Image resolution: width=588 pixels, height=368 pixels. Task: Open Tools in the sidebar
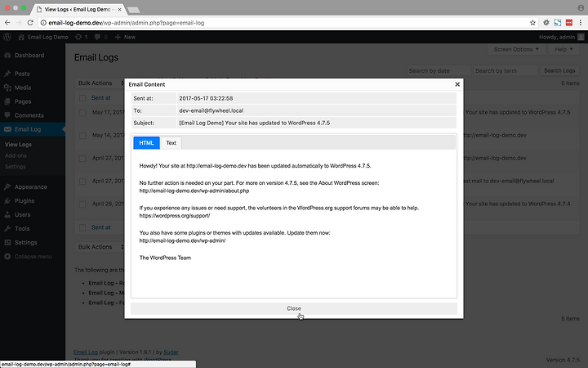(22, 229)
